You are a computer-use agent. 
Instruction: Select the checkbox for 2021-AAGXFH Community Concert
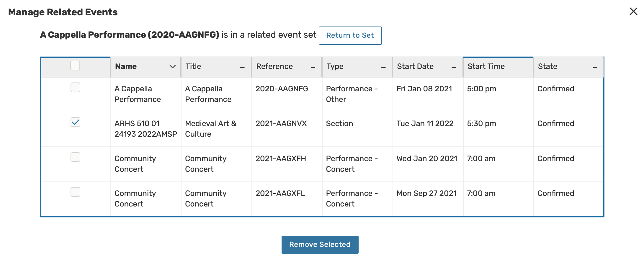pyautogui.click(x=75, y=157)
